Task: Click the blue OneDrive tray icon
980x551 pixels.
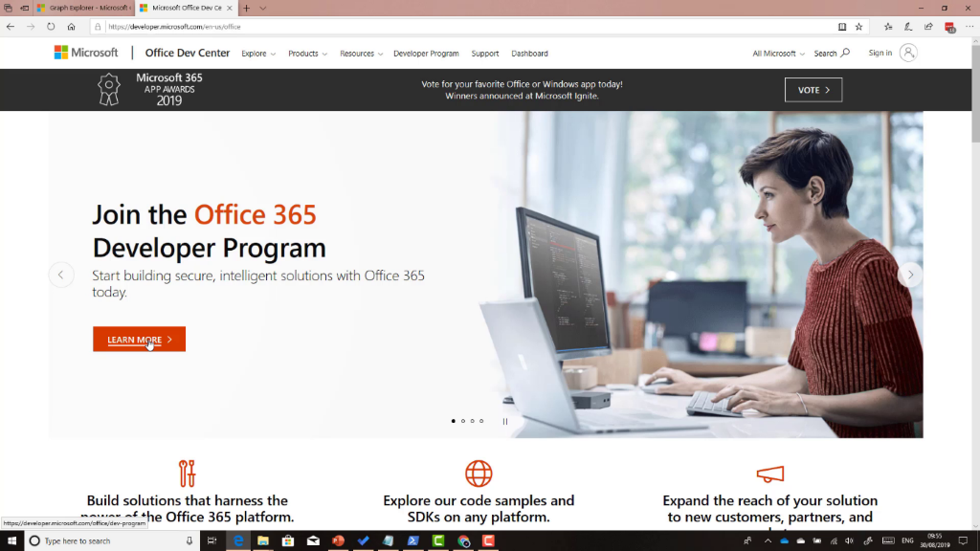Action: click(785, 541)
